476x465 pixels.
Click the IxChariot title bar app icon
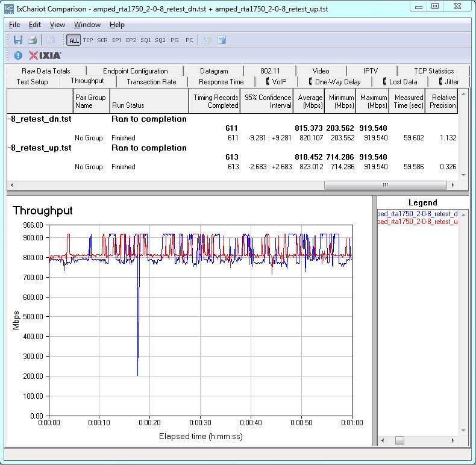[10, 9]
